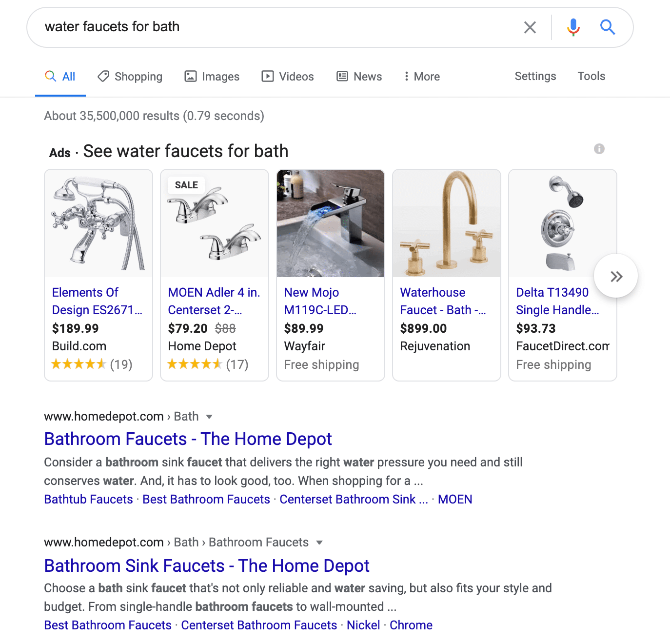Expand the More options menu
Image resolution: width=670 pixels, height=644 pixels.
tap(422, 77)
